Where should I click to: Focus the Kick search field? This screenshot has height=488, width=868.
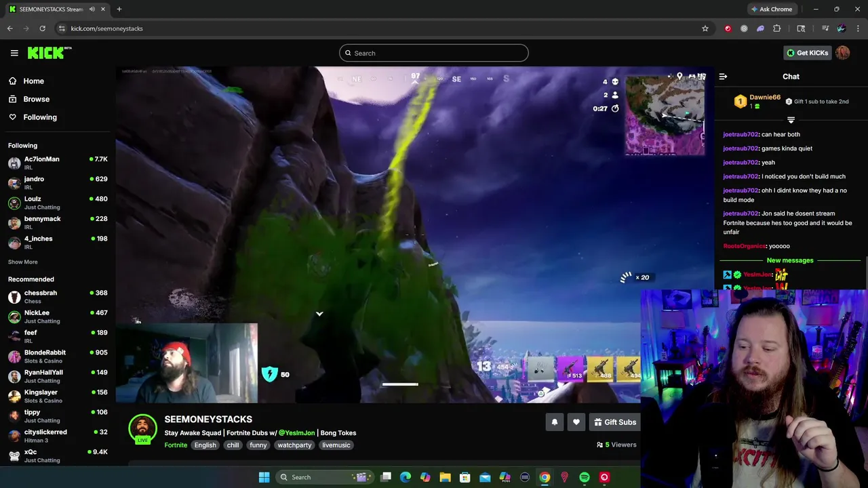pos(434,53)
